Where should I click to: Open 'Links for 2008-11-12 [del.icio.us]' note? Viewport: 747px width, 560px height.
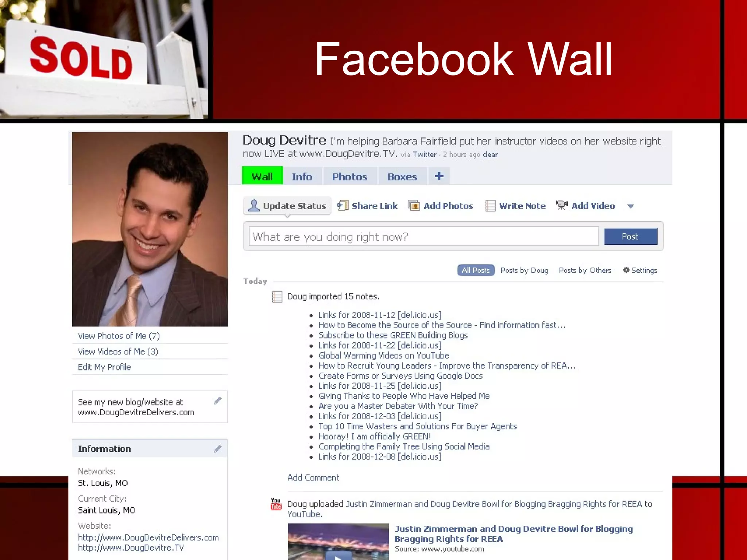[380, 315]
